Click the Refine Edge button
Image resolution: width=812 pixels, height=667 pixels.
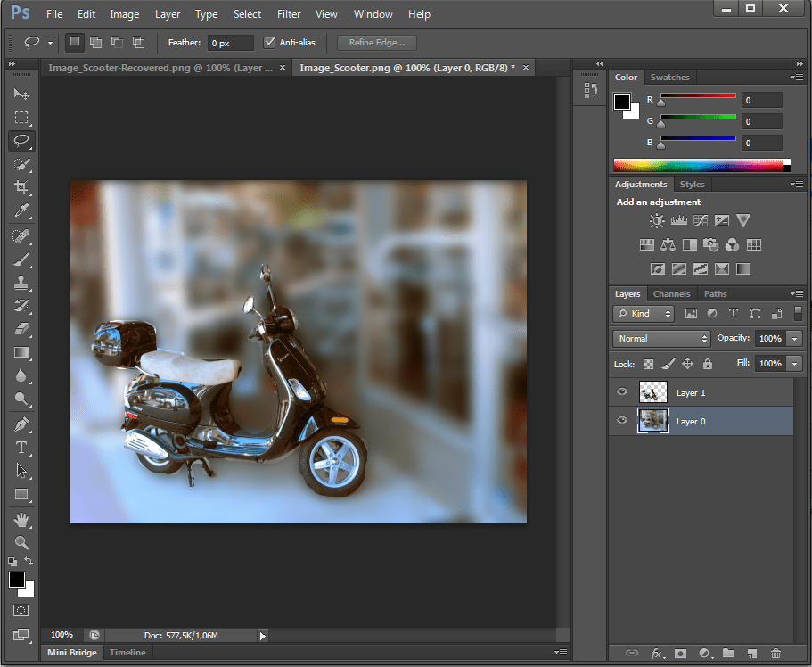coord(376,42)
